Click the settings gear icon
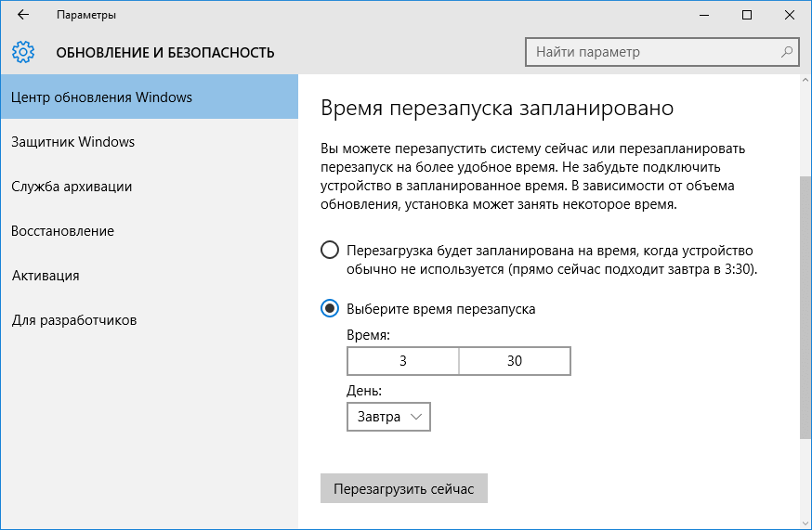The image size is (812, 530). [x=23, y=52]
